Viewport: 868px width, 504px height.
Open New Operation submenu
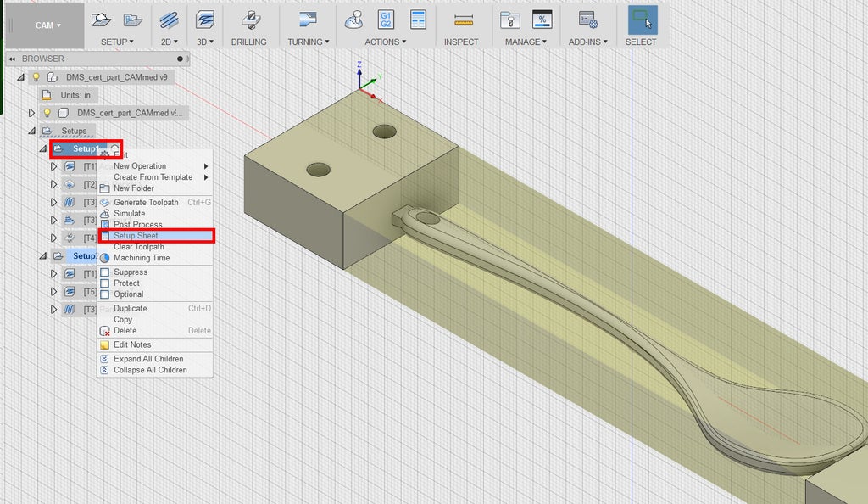[x=155, y=166]
